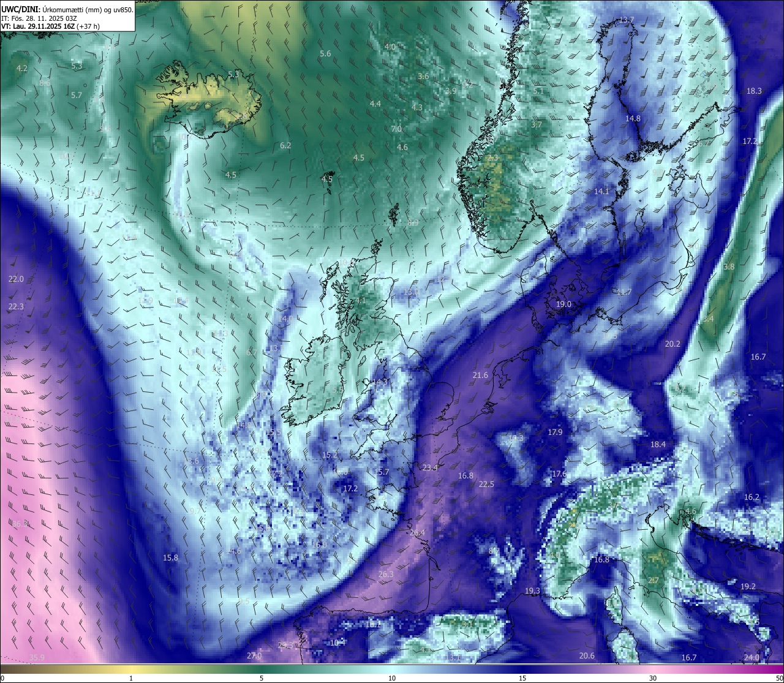The width and height of the screenshot is (784, 683).
Task: Click the 26.3 value label
Action: tap(386, 575)
